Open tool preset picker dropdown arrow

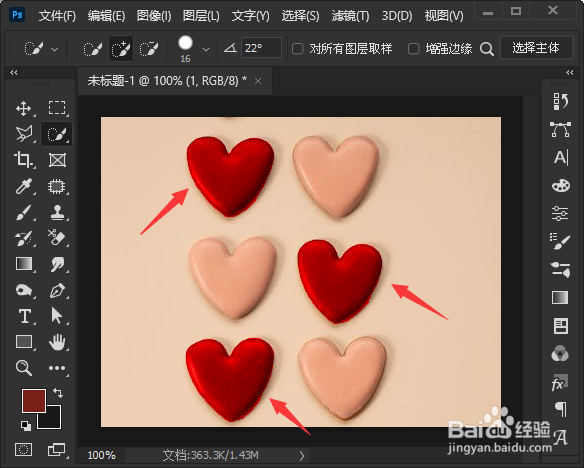pos(54,49)
